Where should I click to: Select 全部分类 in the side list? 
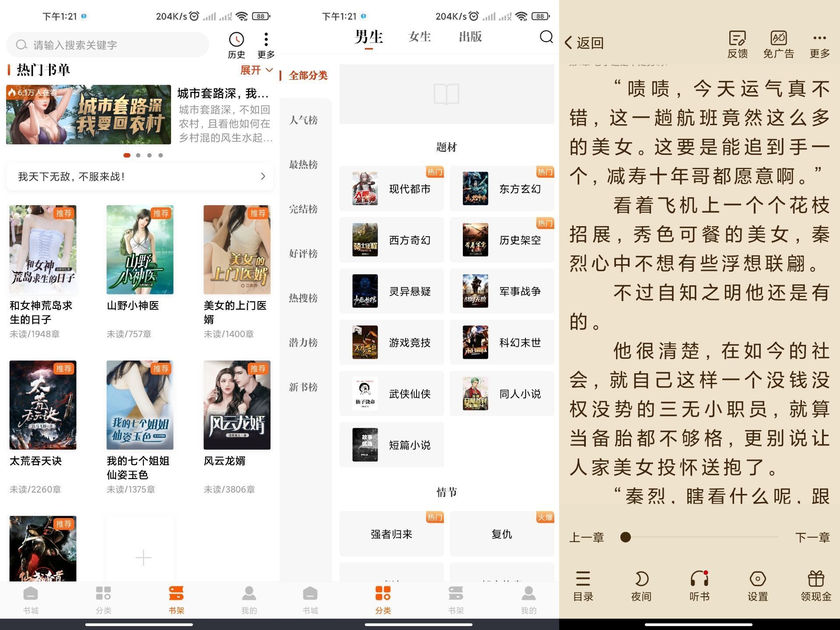click(x=308, y=75)
